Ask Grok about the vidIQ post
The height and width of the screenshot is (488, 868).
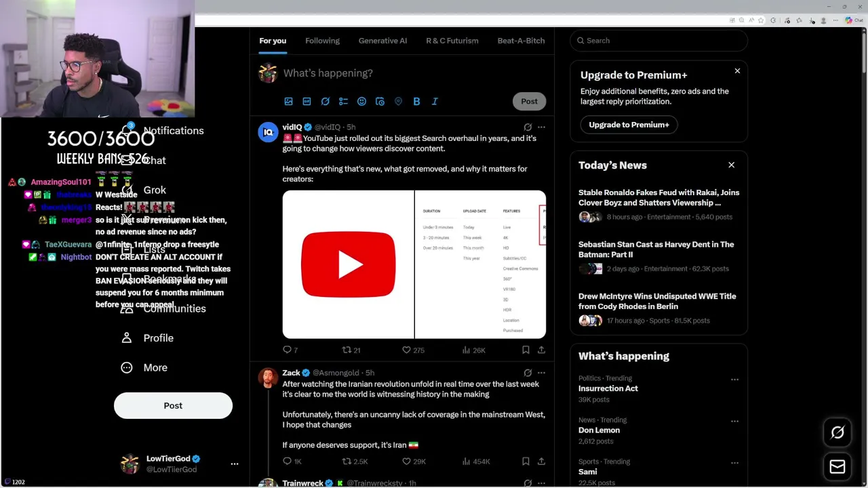(528, 127)
